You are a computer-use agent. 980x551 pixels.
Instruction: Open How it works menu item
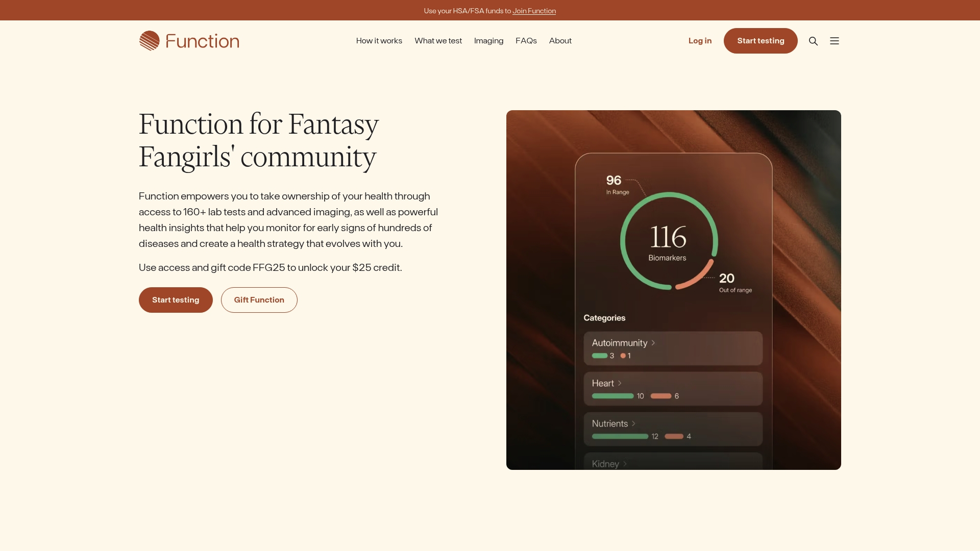pyautogui.click(x=379, y=41)
